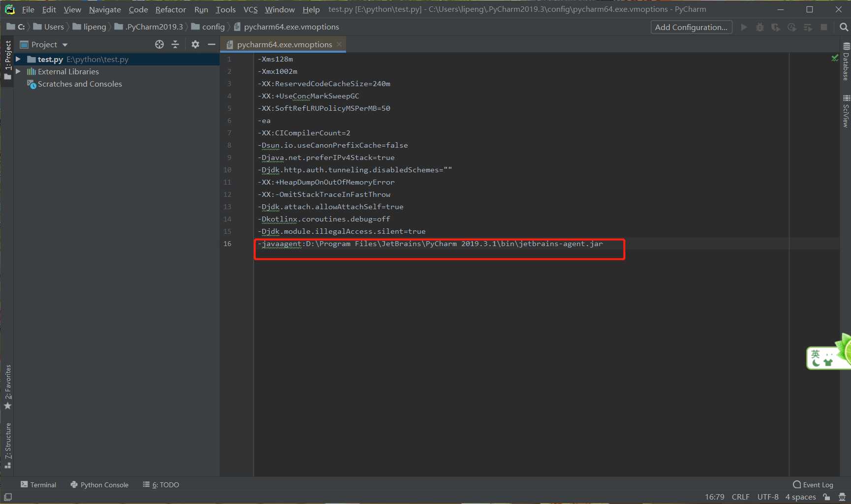Image resolution: width=851 pixels, height=504 pixels.
Task: Click Run with Coverage icon
Action: [776, 27]
